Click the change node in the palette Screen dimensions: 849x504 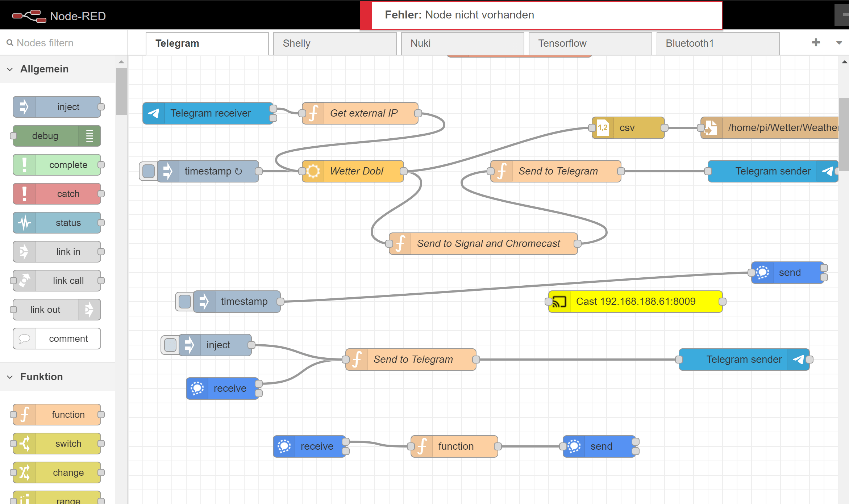pos(57,472)
